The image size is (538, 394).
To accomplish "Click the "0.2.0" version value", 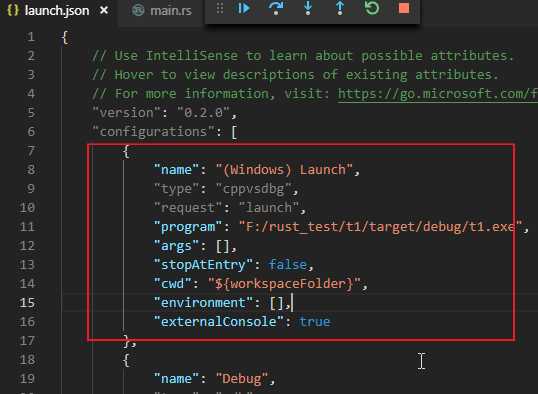I will click(x=203, y=113).
